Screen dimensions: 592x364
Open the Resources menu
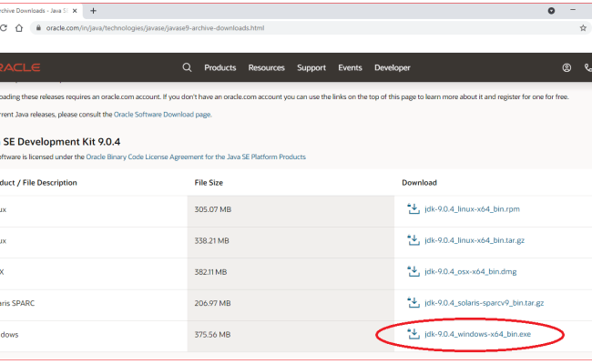267,67
